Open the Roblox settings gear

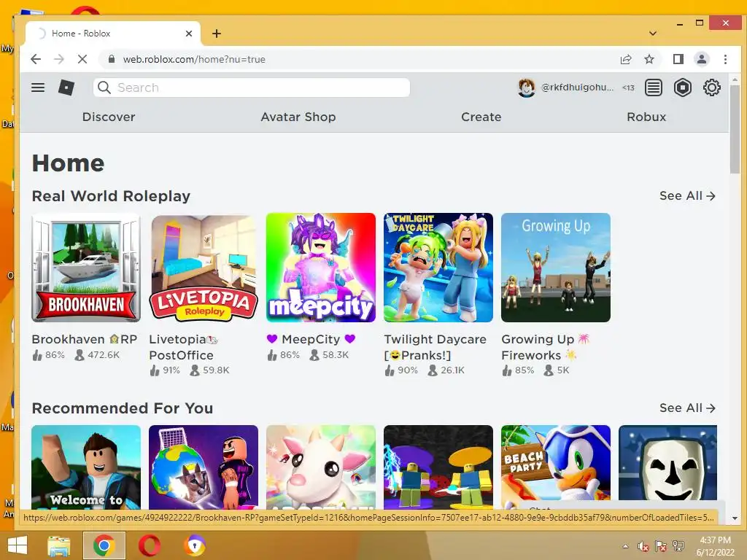(712, 87)
